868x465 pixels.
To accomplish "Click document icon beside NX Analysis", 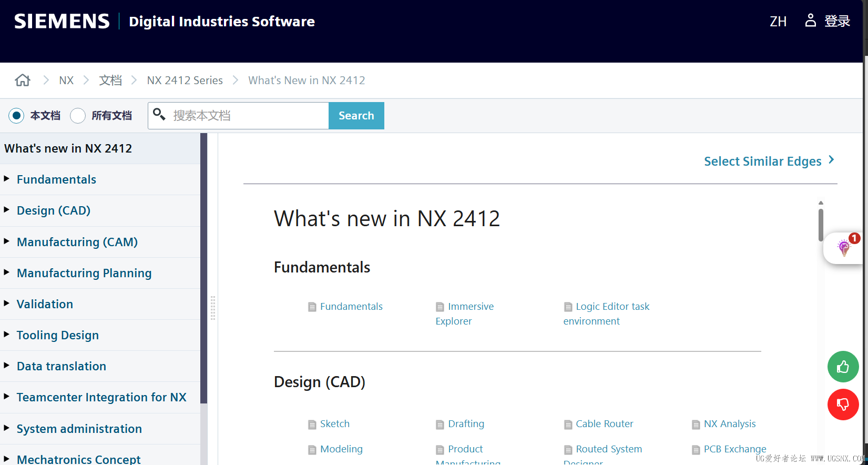I will [696, 424].
